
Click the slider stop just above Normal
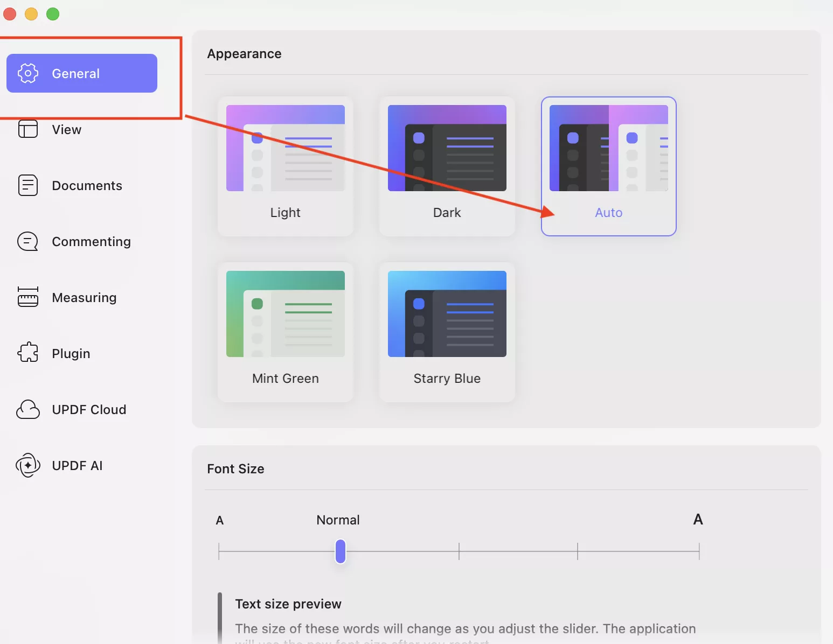pyautogui.click(x=459, y=551)
